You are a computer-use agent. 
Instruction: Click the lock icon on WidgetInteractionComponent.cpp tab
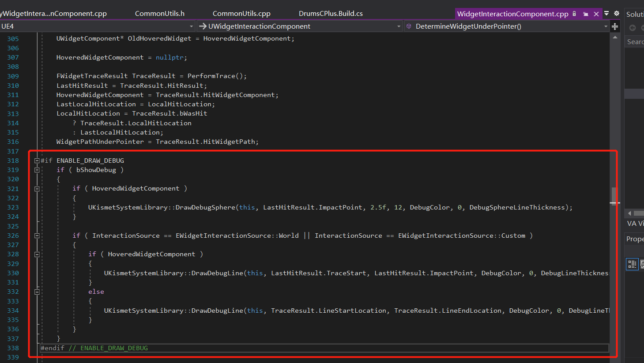point(573,14)
